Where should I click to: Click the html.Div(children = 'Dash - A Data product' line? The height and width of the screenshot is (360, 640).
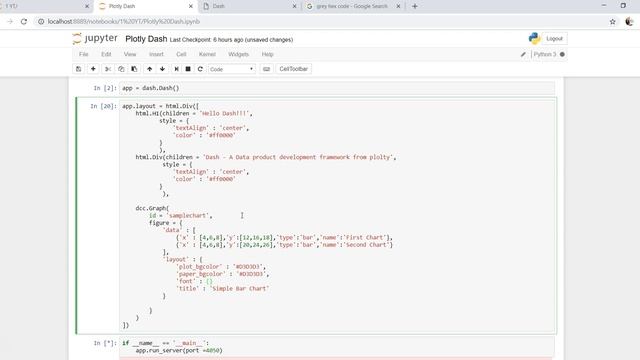tap(266, 157)
